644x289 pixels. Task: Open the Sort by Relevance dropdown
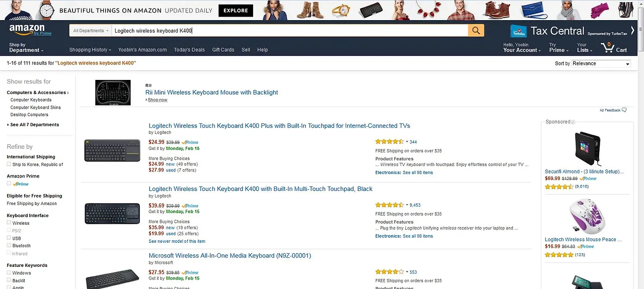(x=601, y=64)
